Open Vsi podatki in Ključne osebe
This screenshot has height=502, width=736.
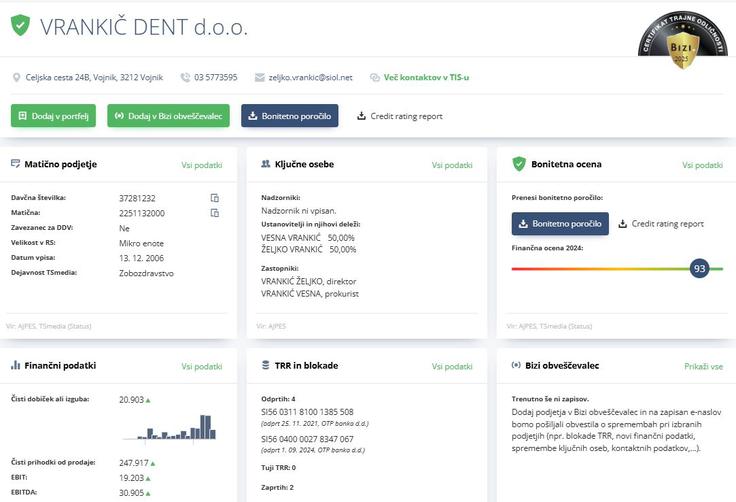pyautogui.click(x=452, y=165)
